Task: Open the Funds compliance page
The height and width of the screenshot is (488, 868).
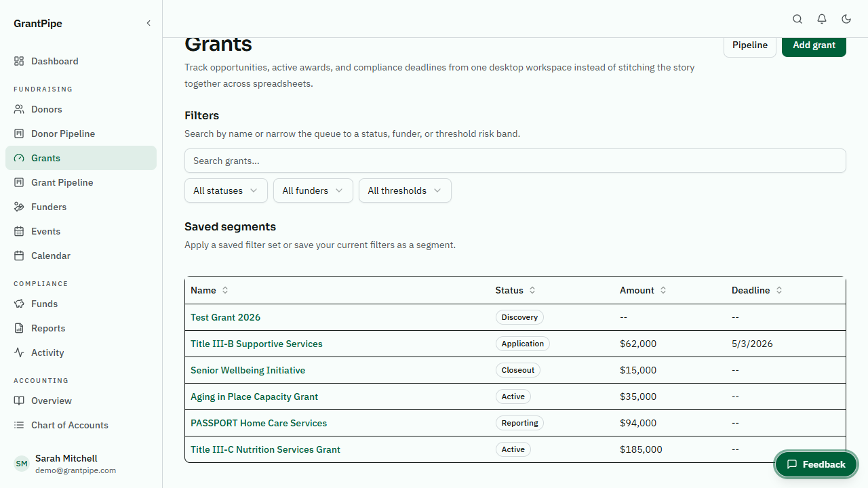Action: [81, 304]
